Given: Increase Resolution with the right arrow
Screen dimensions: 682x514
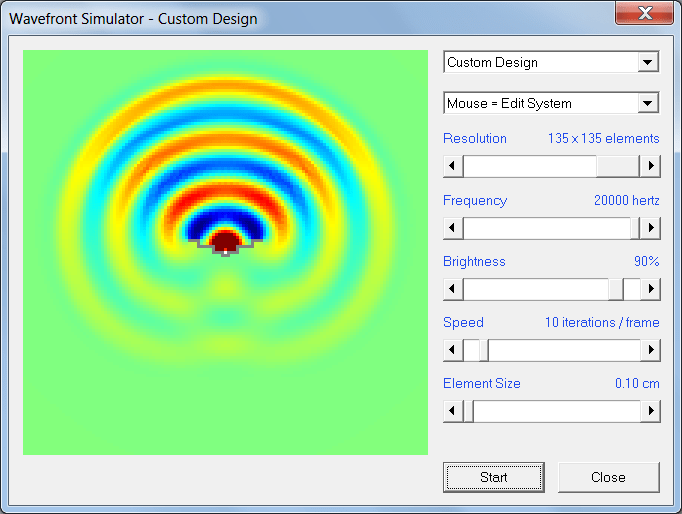Looking at the screenshot, I should [650, 166].
